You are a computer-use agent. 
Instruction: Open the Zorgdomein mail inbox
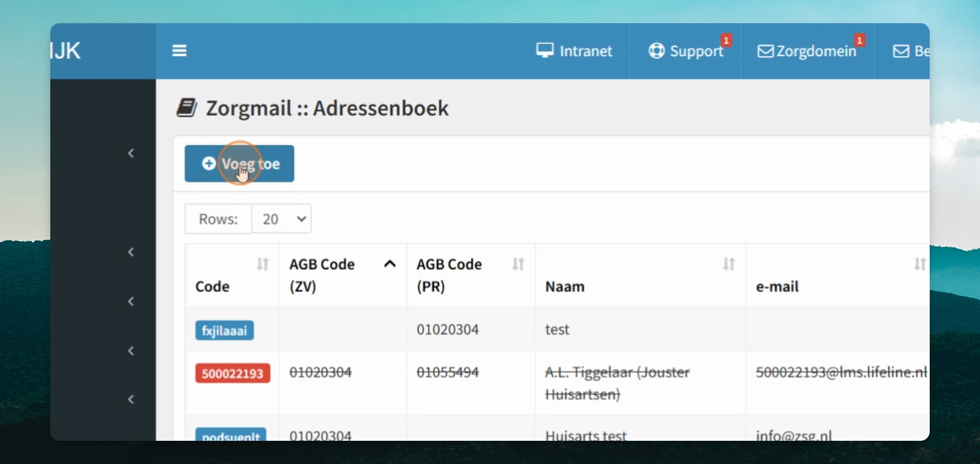[x=807, y=51]
